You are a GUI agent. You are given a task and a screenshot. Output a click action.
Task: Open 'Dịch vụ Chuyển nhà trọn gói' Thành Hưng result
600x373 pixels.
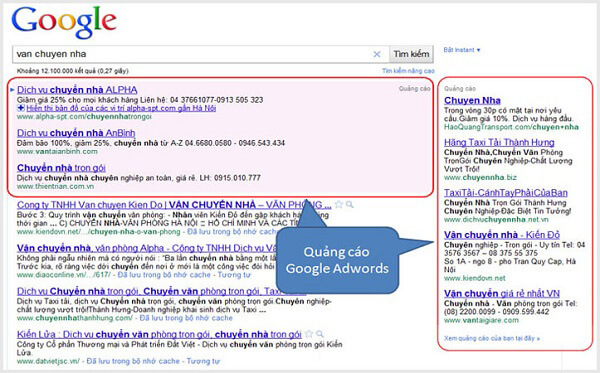161,292
